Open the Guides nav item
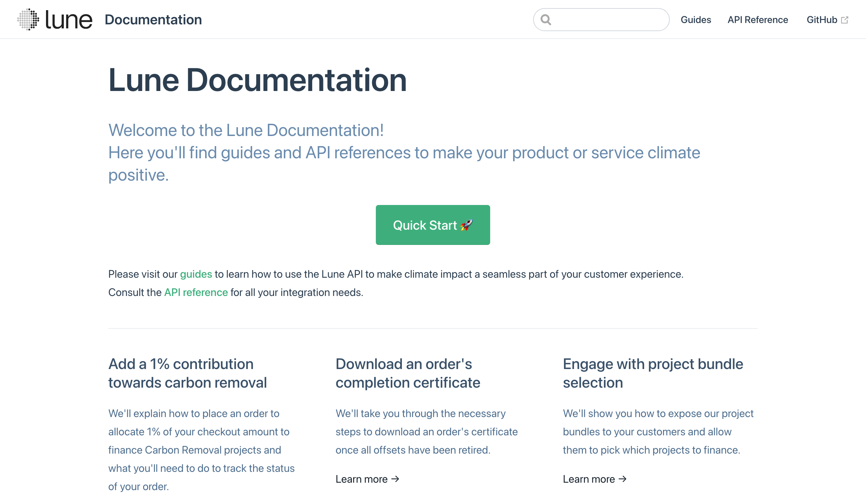866x504 pixels. pos(696,20)
